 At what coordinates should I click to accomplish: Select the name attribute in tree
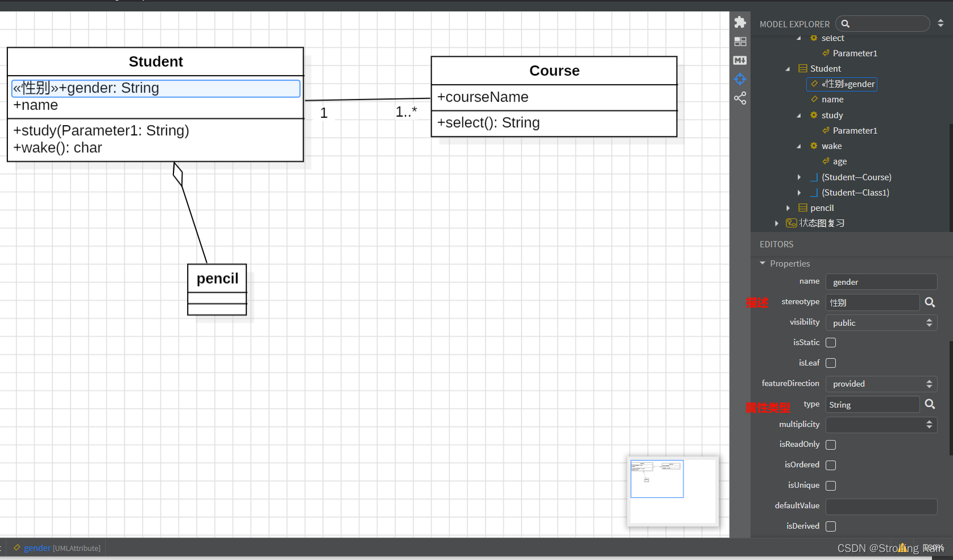[x=832, y=99]
